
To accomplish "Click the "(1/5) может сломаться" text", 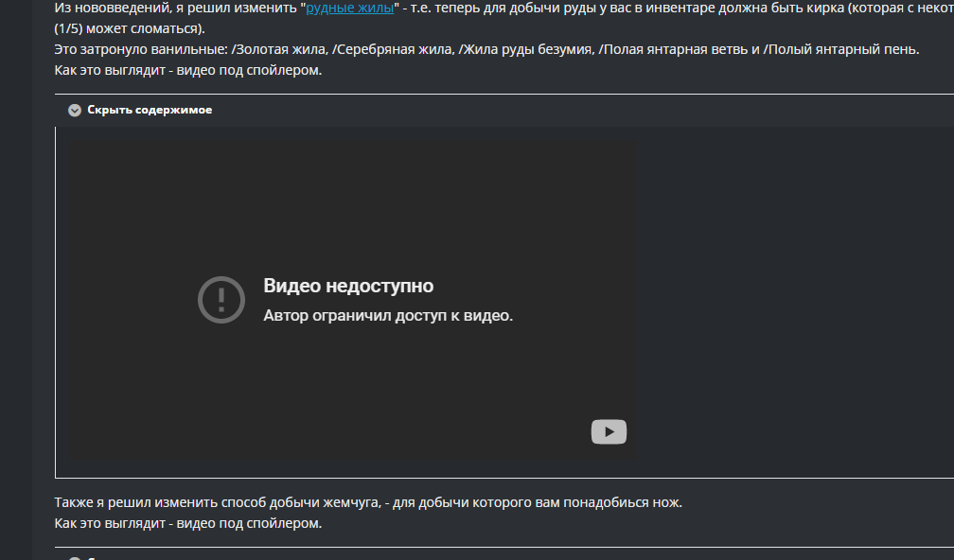I will point(129,28).
